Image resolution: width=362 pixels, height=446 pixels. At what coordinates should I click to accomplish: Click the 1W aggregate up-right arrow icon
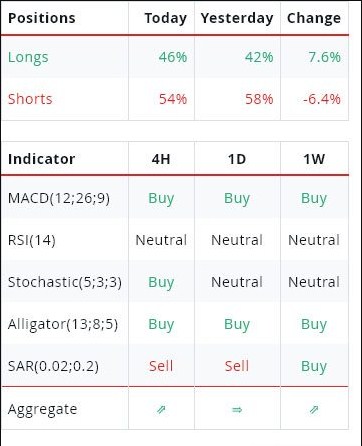314,409
